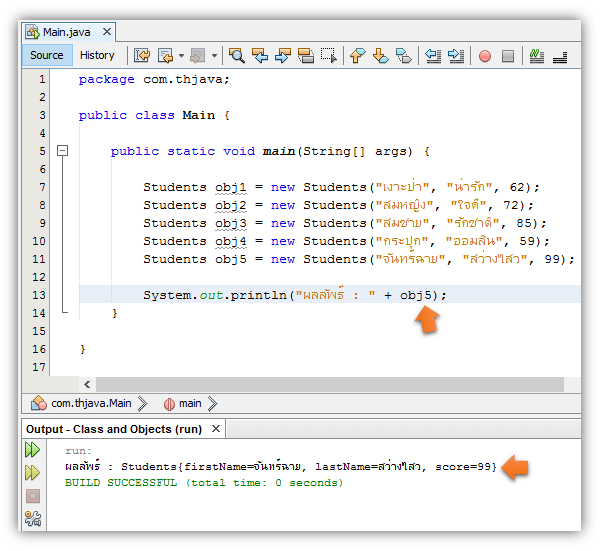This screenshot has height=551, width=602.
Task: Switch to the History view
Action: click(x=97, y=55)
